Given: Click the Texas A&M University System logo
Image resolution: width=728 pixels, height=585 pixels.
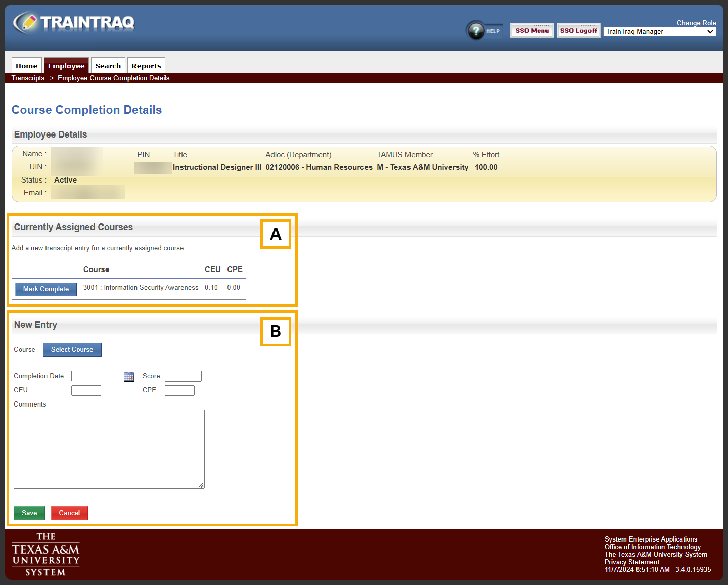Looking at the screenshot, I should click(45, 555).
